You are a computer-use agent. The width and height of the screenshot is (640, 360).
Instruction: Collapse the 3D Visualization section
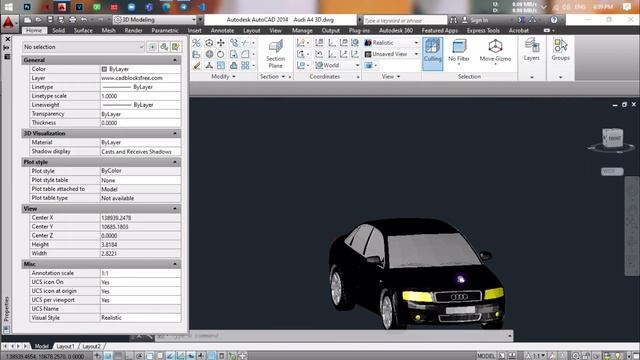tap(175, 133)
